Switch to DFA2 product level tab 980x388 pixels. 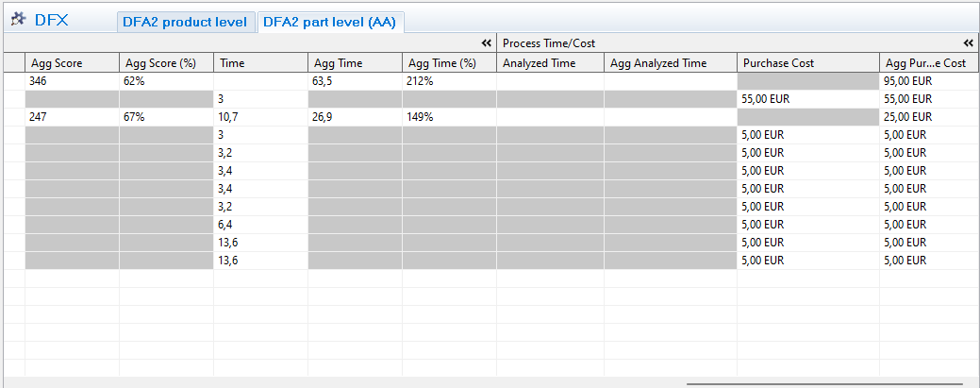coord(185,23)
